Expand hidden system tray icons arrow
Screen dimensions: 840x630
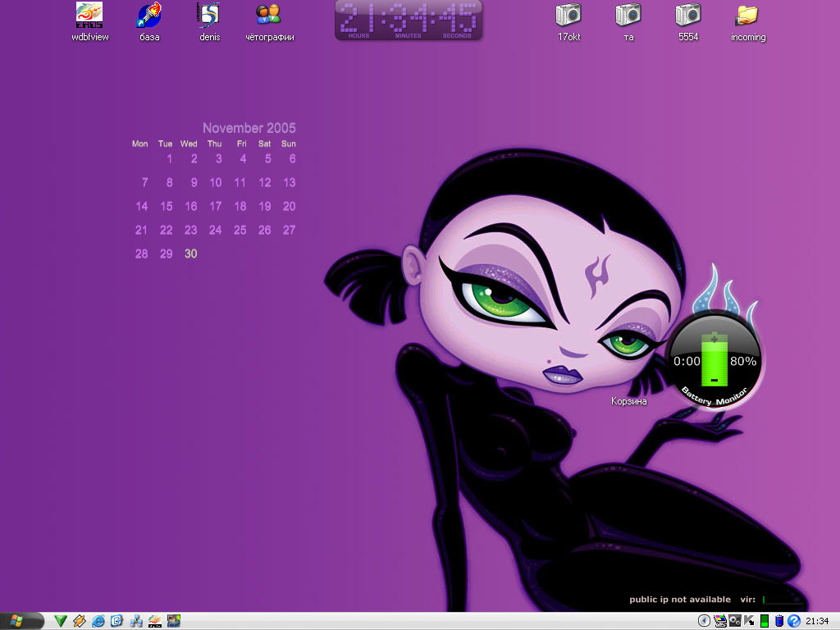pyautogui.click(x=704, y=621)
